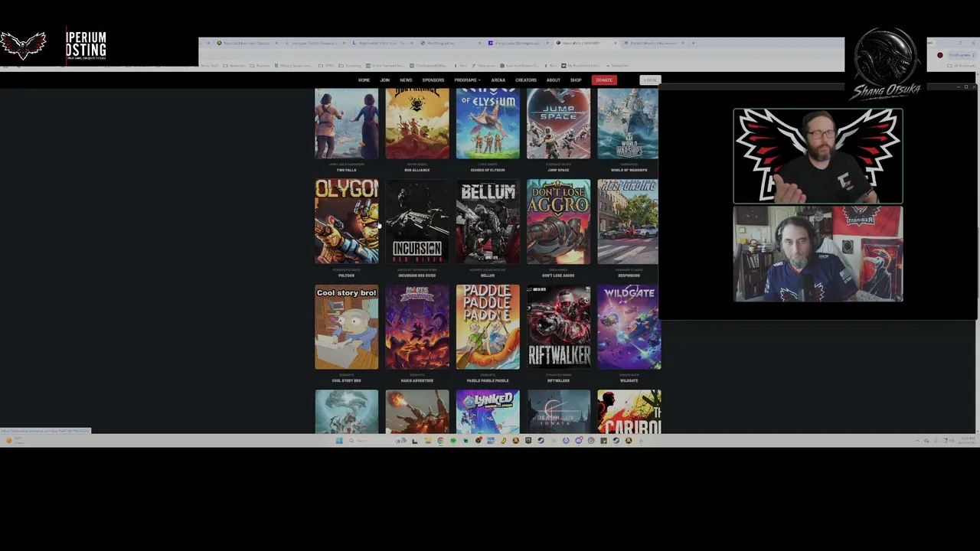Select the Makis Adventure cover
Screen dimensions: 980x551
[417, 327]
